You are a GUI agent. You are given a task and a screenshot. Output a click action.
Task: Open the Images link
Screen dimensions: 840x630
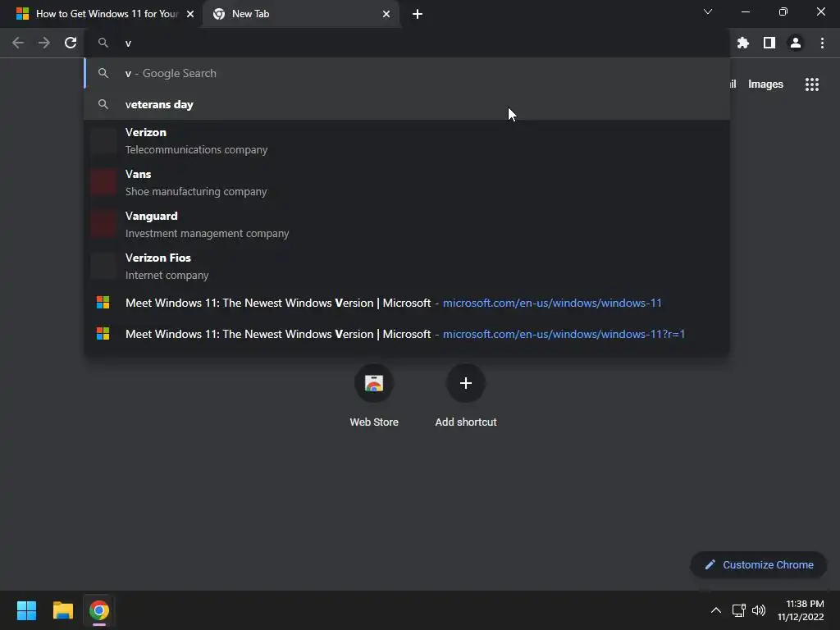765,84
